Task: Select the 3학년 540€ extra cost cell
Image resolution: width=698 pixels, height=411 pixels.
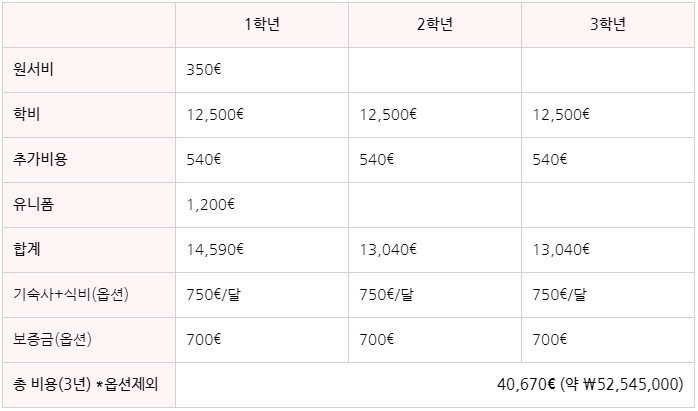Action: coord(608,160)
